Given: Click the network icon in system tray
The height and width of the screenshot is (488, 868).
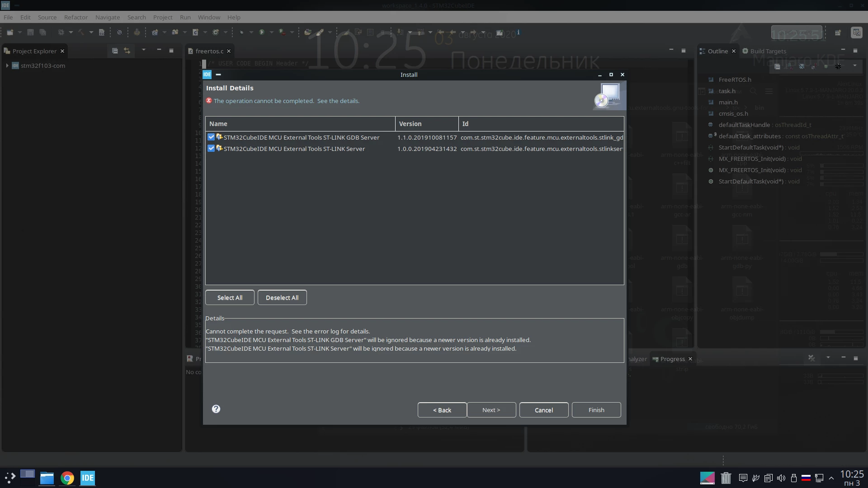Looking at the screenshot, I should coord(819,478).
